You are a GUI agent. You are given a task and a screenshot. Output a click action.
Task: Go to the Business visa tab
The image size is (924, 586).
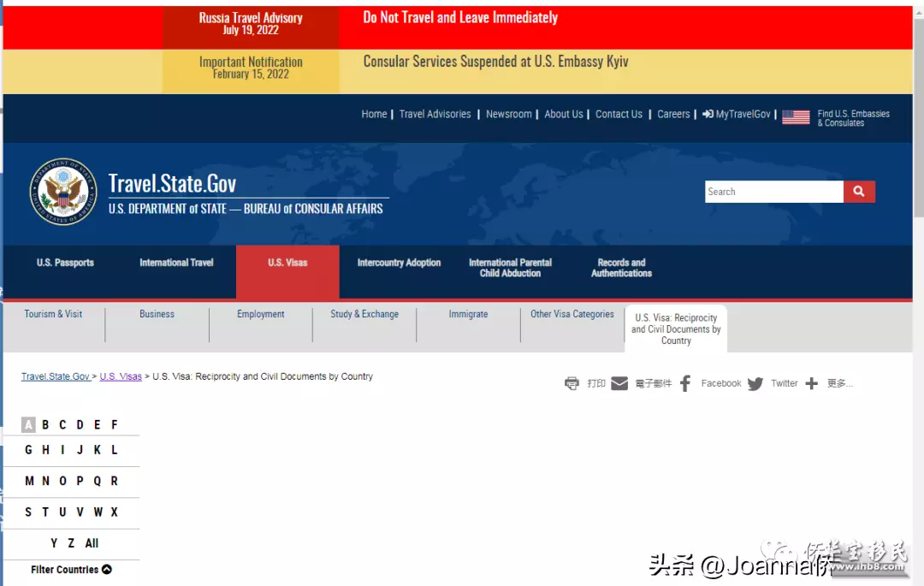[x=157, y=314]
